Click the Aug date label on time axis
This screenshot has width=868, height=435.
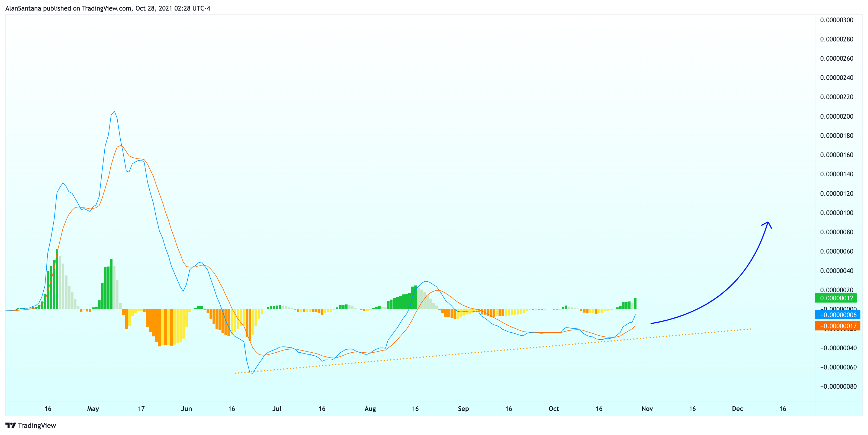pyautogui.click(x=370, y=409)
